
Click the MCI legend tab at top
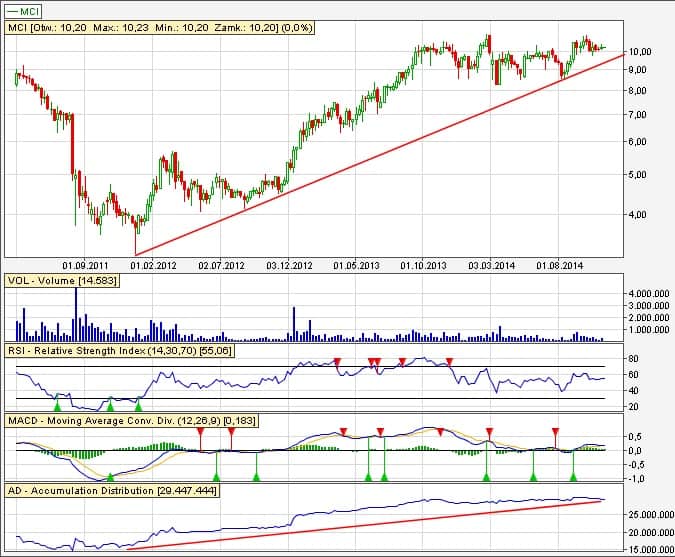[30, 9]
